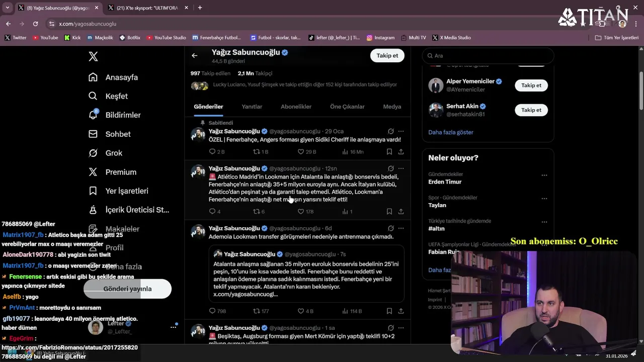Viewport: 644px width, 362px height.
Task: Switch to the Abonelikler tab
Action: (296, 107)
